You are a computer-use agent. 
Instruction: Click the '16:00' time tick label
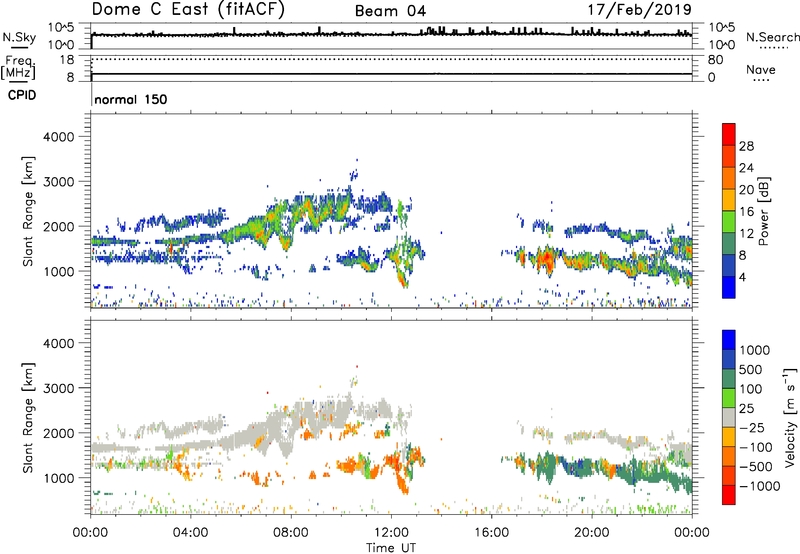click(491, 533)
